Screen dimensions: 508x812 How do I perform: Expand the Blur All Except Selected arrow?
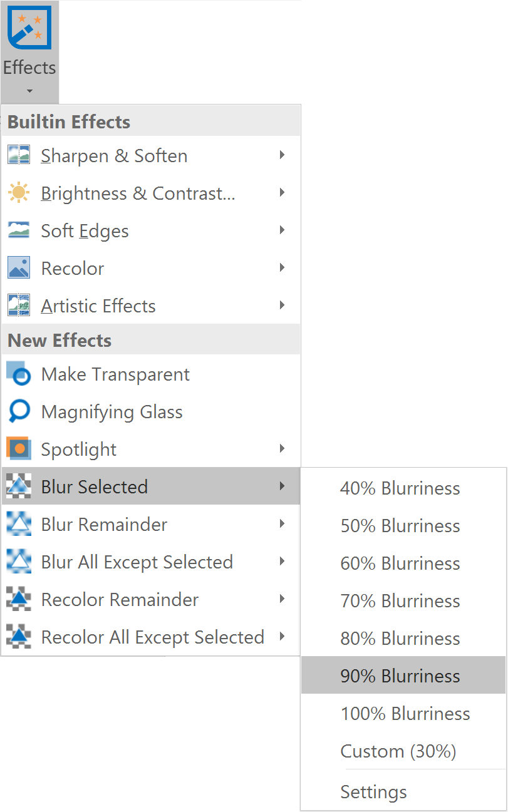(x=283, y=562)
